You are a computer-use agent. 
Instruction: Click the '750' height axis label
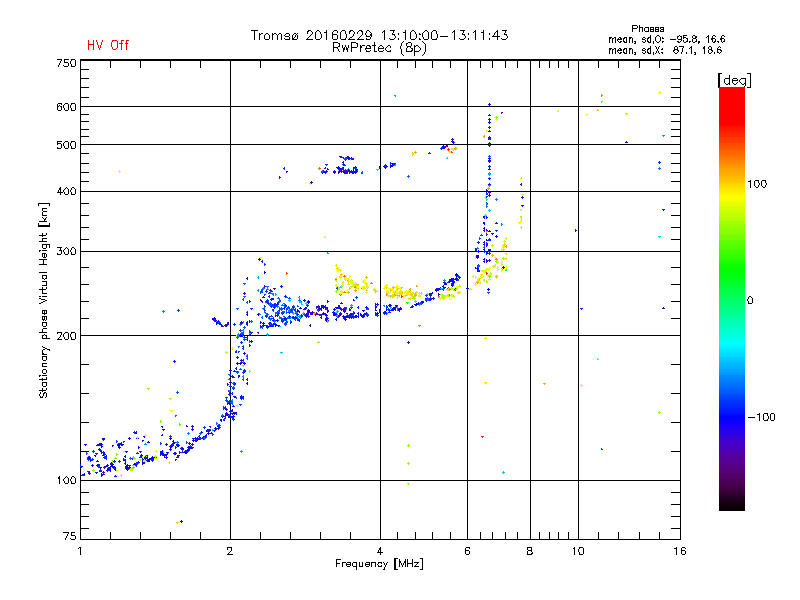[x=66, y=63]
